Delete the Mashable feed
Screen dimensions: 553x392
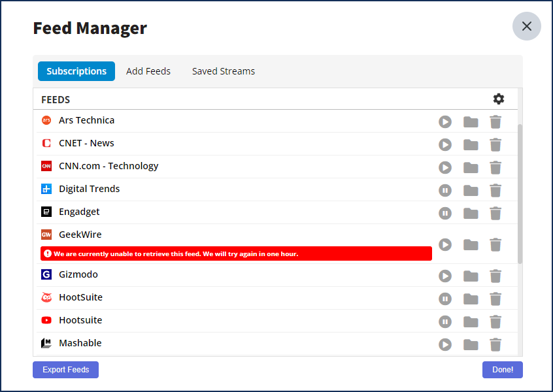[495, 344]
